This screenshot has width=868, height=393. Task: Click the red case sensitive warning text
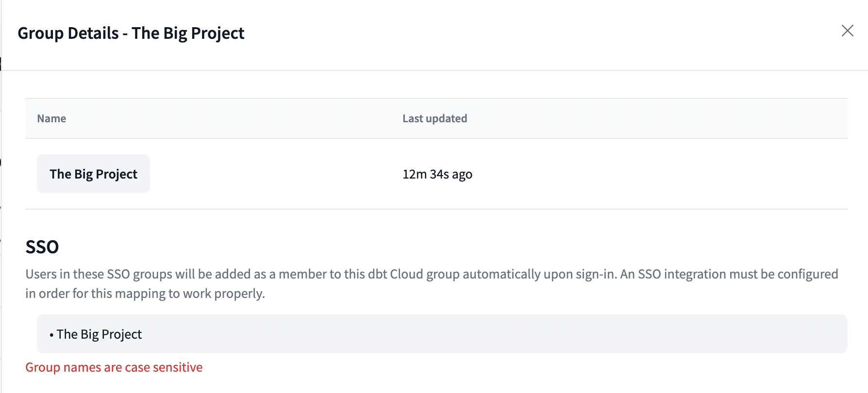click(x=114, y=367)
